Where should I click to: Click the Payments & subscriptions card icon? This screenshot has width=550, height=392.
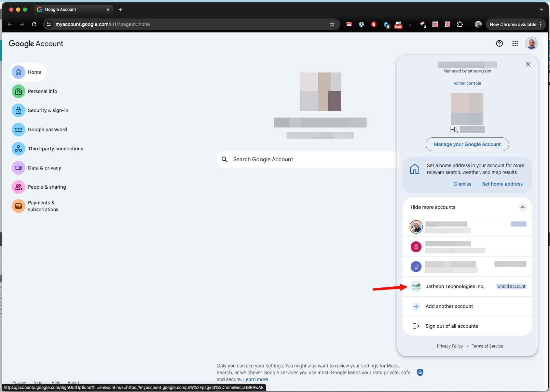pyautogui.click(x=18, y=206)
